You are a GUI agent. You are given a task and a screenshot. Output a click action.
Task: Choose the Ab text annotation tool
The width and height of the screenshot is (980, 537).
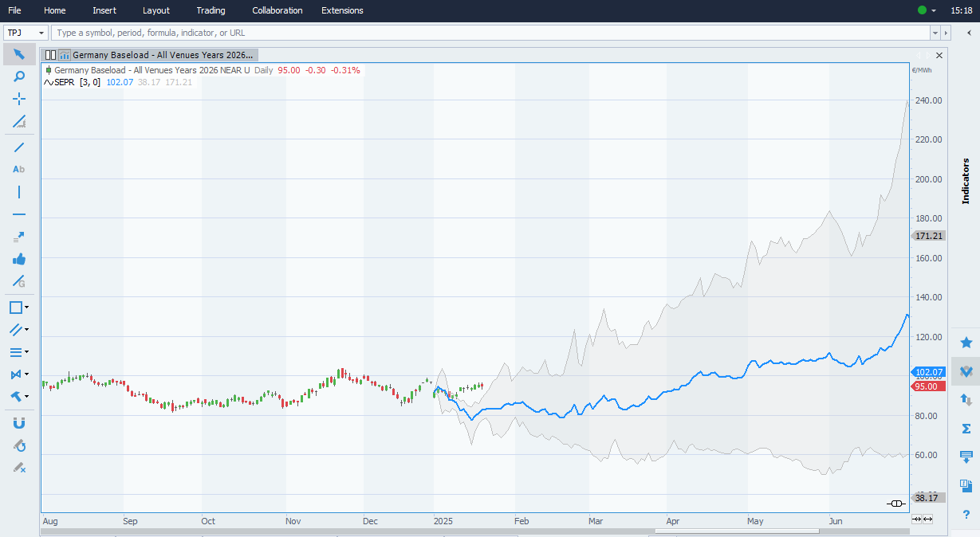click(x=19, y=170)
